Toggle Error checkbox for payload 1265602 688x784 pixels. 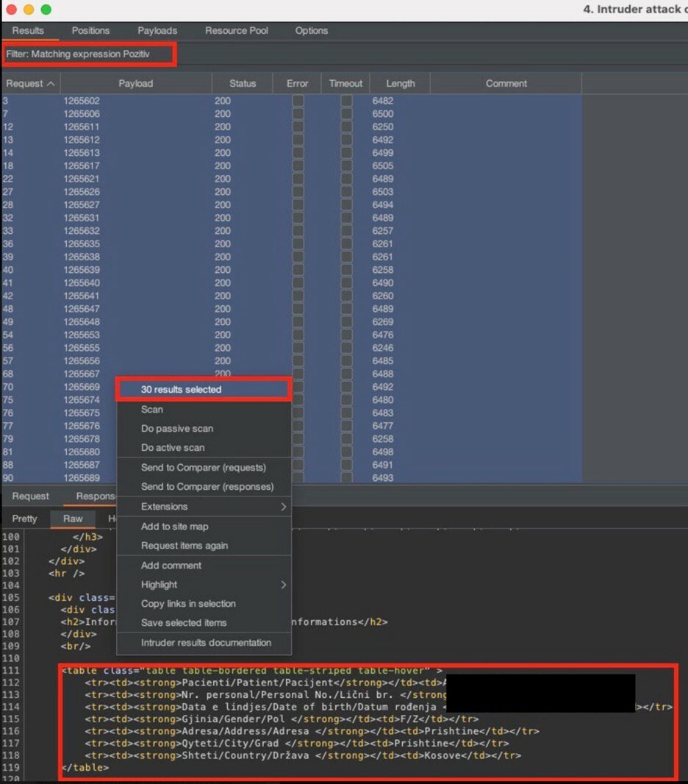tap(298, 101)
